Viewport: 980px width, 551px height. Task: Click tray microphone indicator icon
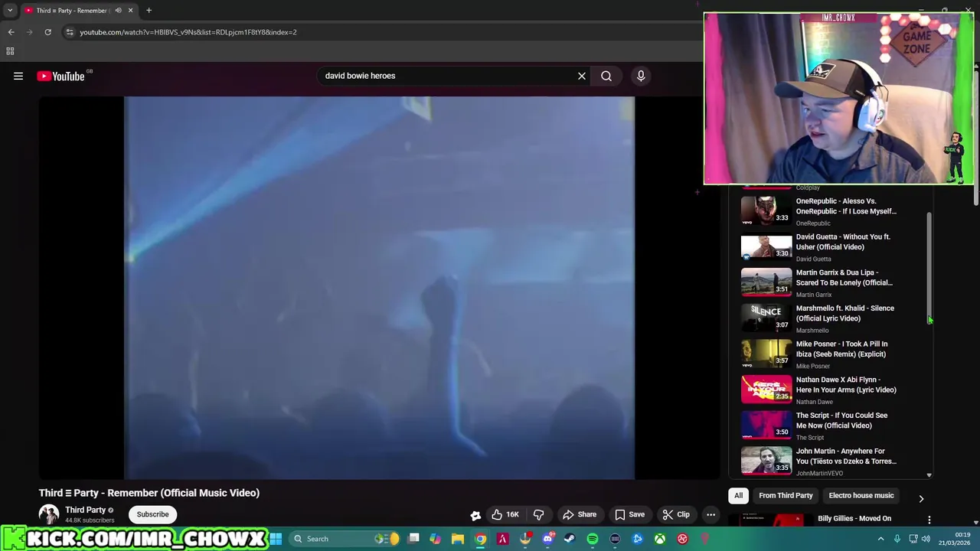pyautogui.click(x=897, y=539)
